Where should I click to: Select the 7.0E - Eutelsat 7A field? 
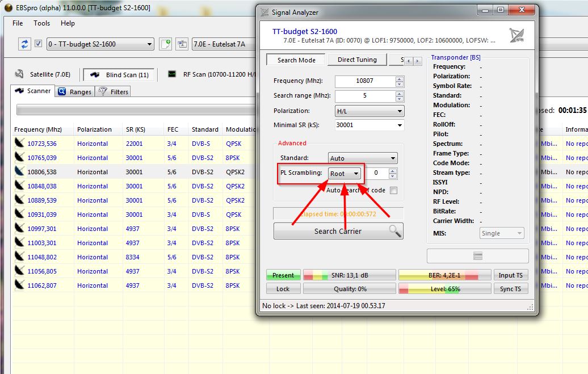[x=224, y=44]
